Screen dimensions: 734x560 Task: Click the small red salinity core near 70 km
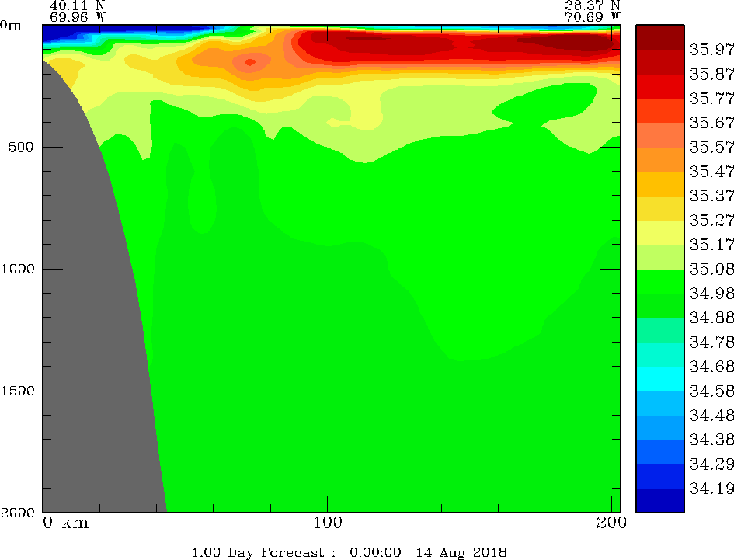(x=250, y=62)
